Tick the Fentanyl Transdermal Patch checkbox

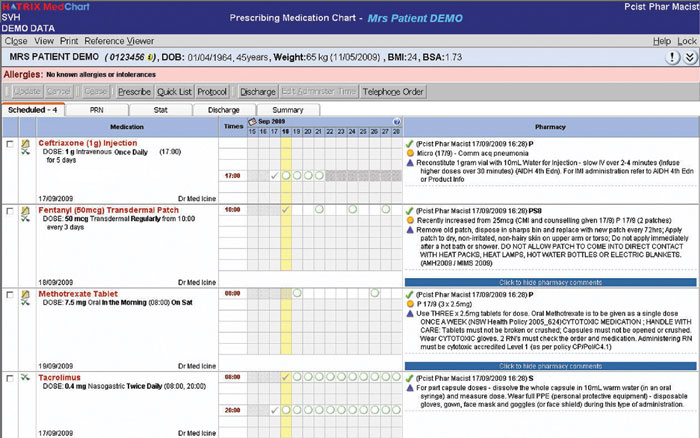(10, 211)
